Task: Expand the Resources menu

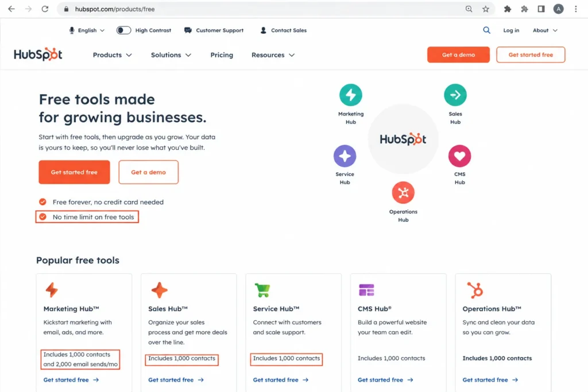Action: [x=273, y=55]
